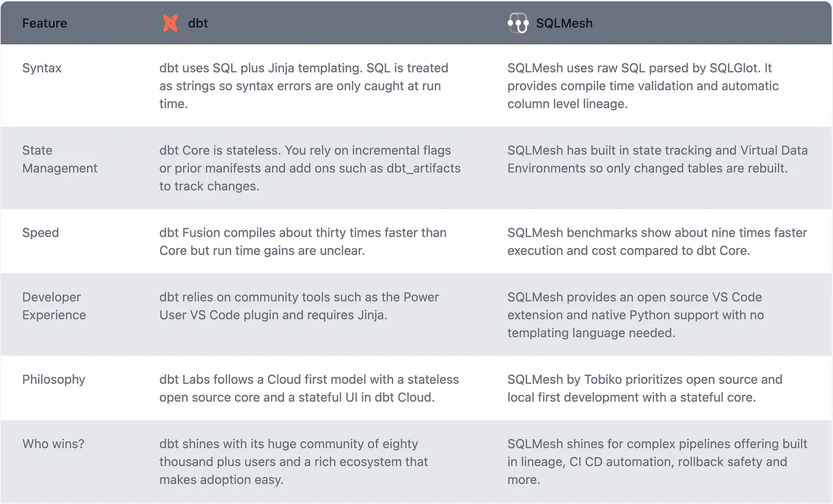Select the "dbt" header text

[x=198, y=23]
